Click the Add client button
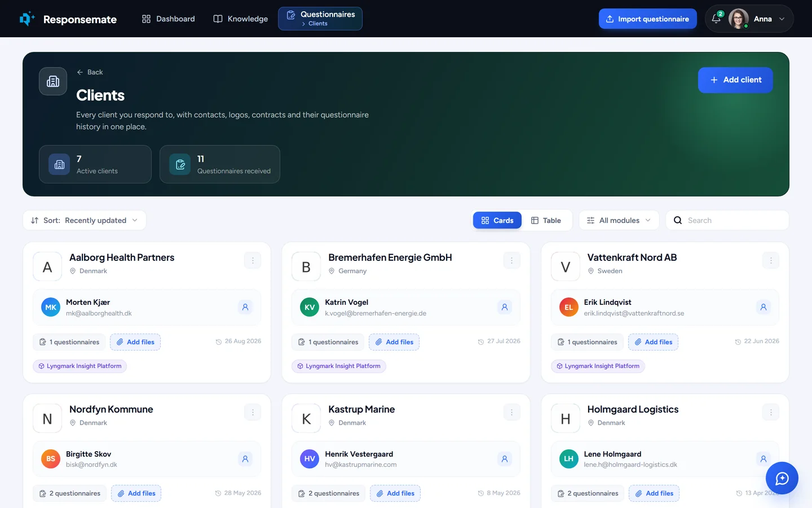The image size is (812, 508). tap(735, 80)
